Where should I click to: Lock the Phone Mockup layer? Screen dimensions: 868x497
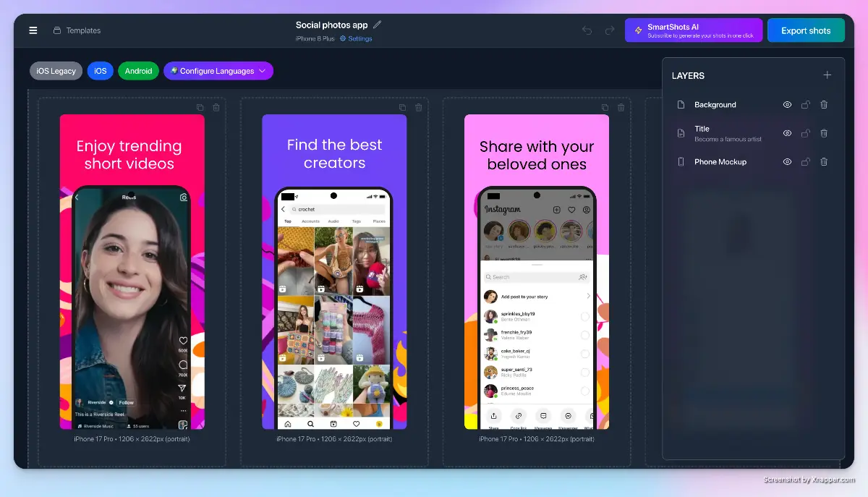click(806, 162)
